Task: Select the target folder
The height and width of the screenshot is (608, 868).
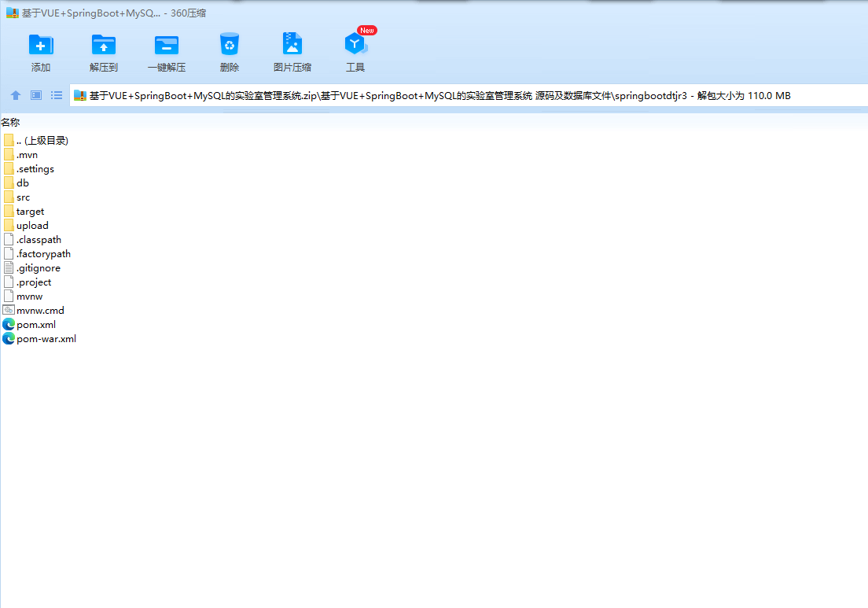Action: point(24,212)
